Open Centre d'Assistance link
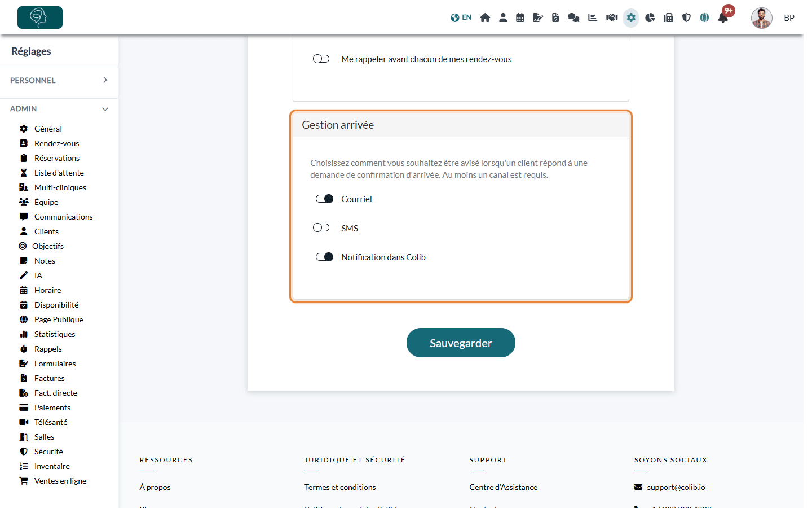The height and width of the screenshot is (508, 812). [x=504, y=487]
